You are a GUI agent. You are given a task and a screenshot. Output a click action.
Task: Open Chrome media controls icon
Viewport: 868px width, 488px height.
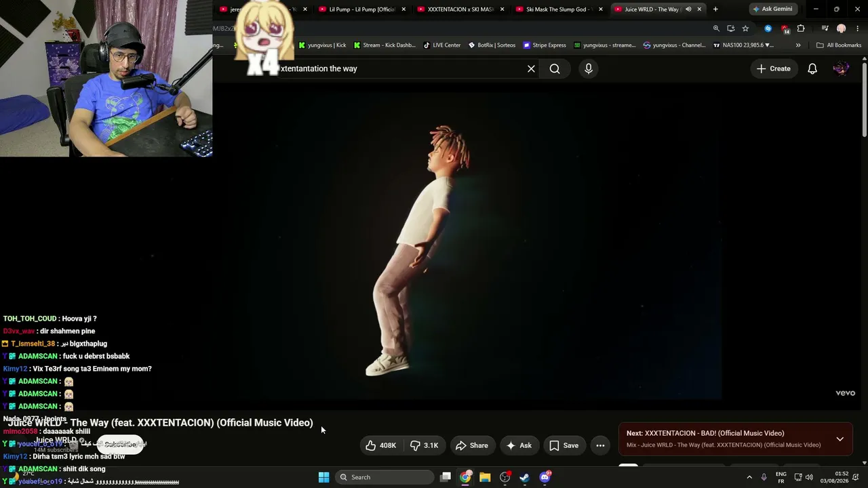pyautogui.click(x=825, y=28)
